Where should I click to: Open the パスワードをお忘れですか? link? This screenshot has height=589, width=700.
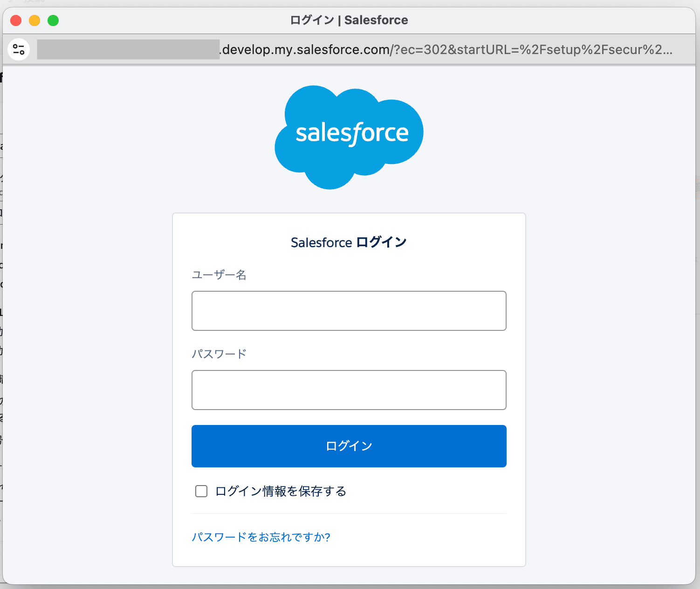[261, 537]
